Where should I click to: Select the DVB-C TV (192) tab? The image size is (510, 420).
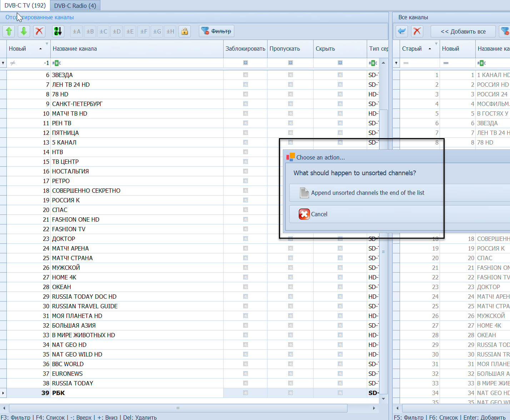(x=25, y=6)
